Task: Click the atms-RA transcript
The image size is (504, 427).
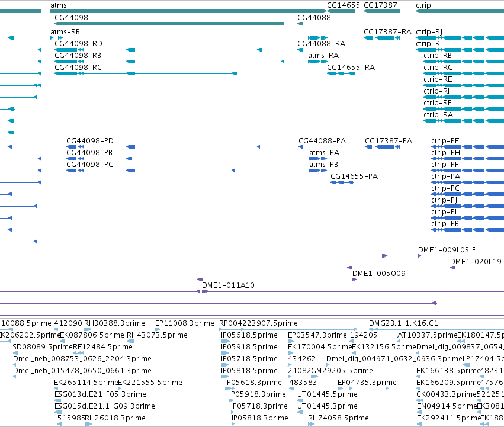Action: [x=317, y=62]
